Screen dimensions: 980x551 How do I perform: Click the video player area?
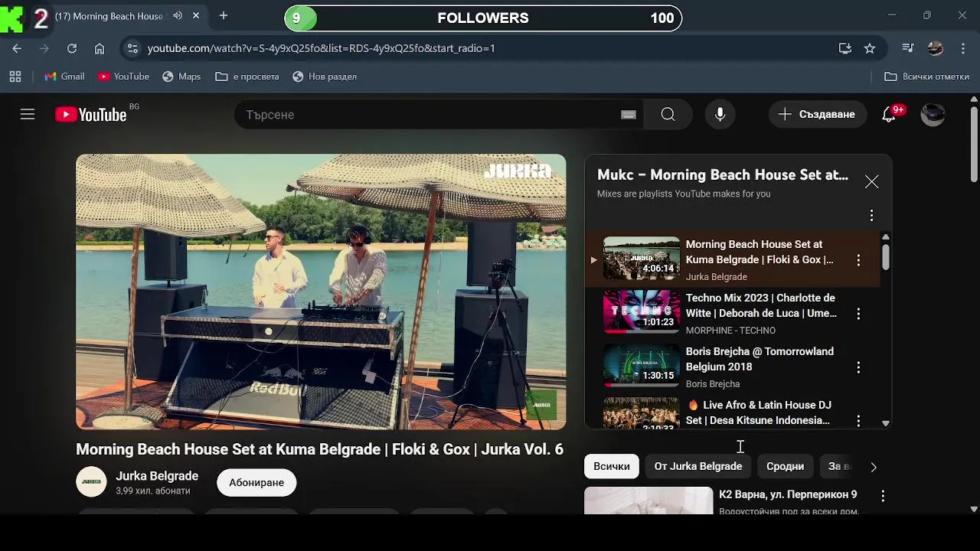(x=321, y=292)
